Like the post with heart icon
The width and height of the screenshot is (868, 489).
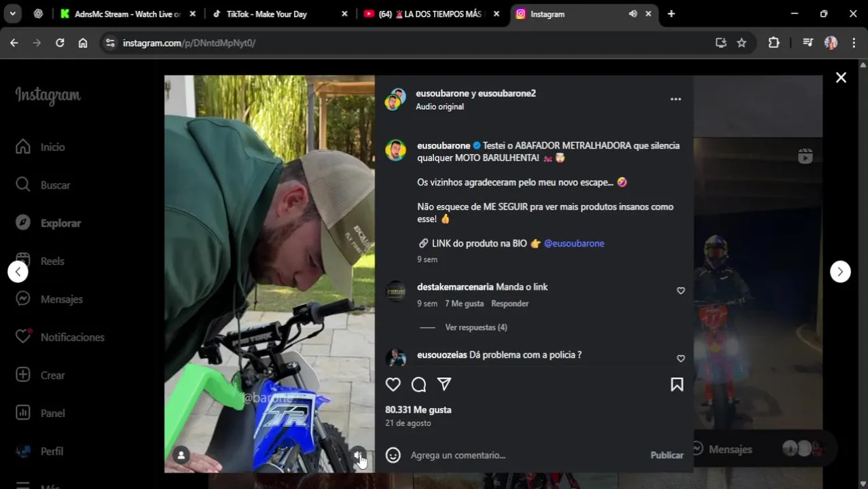click(x=393, y=384)
